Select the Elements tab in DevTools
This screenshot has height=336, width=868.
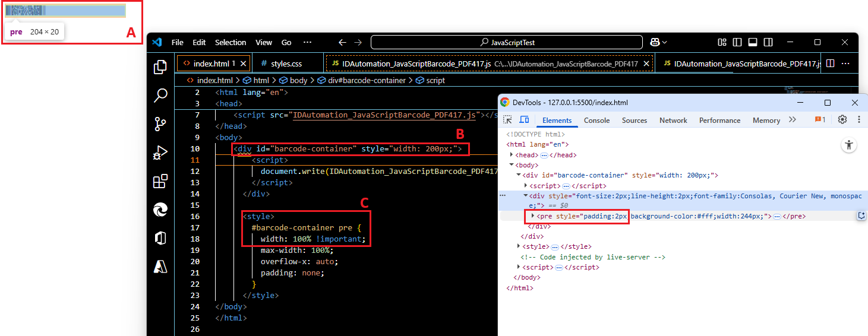click(x=557, y=120)
